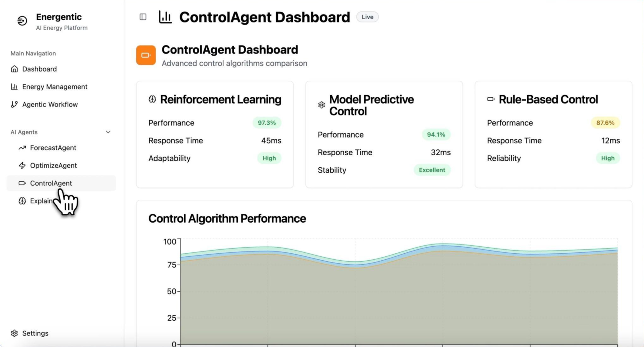
Task: Click the bar chart icon beside title
Action: pos(165,17)
